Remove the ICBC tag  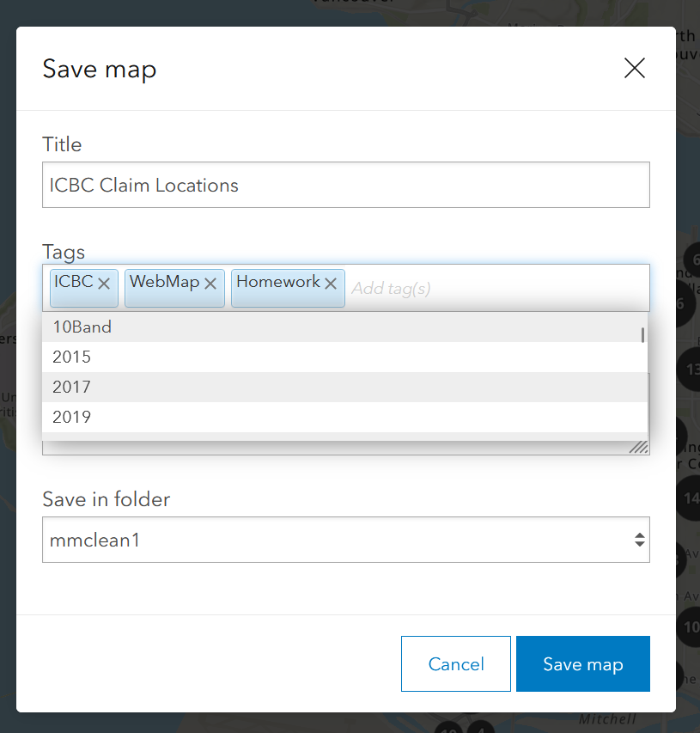104,284
